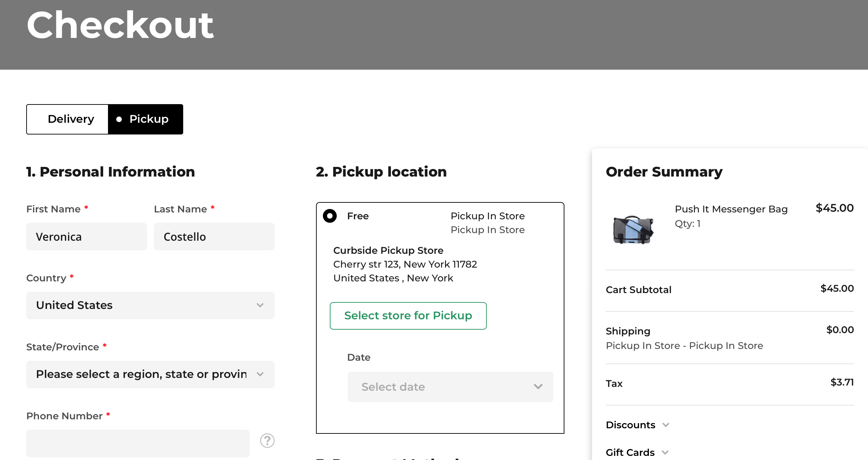
Task: Click the $3.71 tax amount
Action: 842,382
